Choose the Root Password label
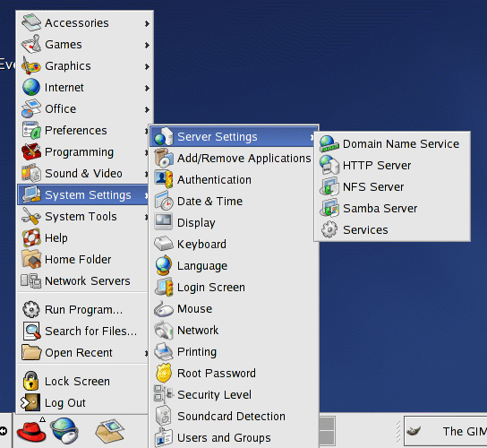This screenshot has height=448, width=487. (217, 373)
